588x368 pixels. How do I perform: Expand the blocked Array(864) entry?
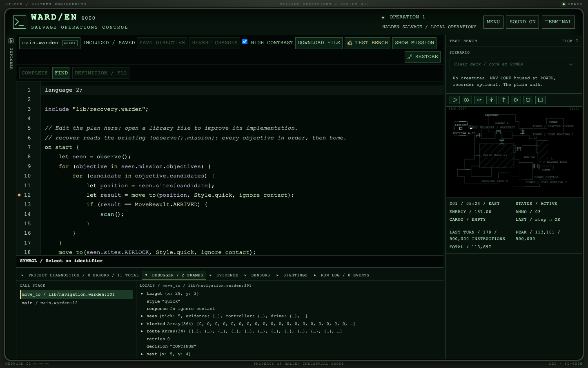(142, 324)
